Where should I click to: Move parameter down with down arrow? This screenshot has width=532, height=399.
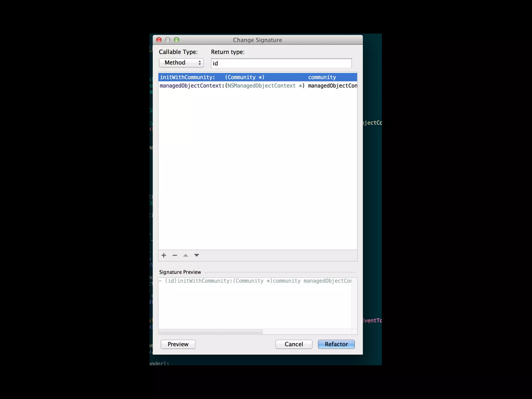pyautogui.click(x=197, y=255)
